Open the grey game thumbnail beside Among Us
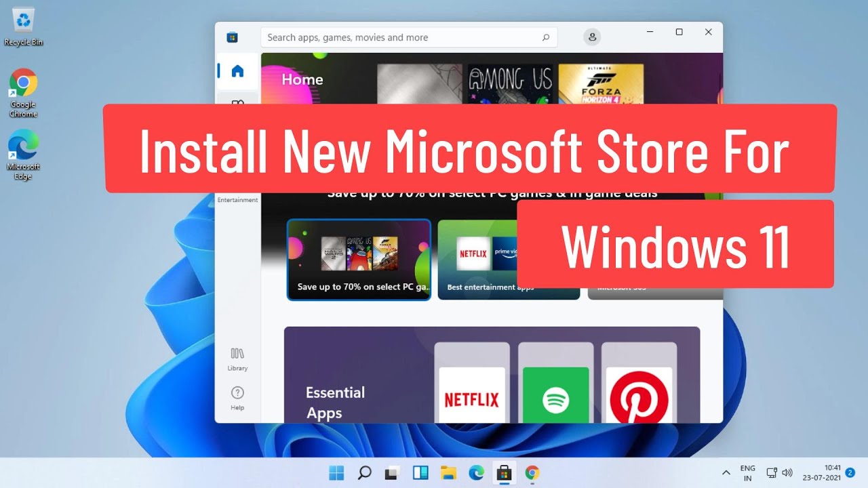Screen dimensions: 868x488 (x=419, y=84)
